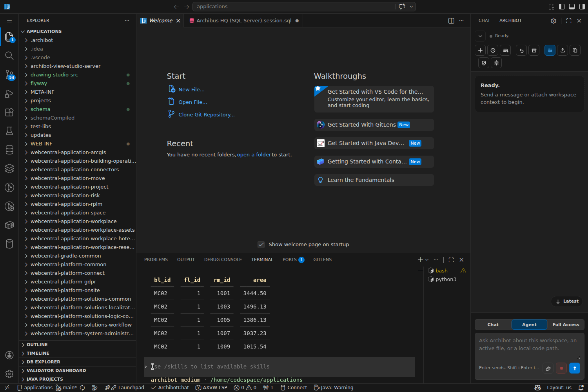Open the Manage gear in the activity bar
The image size is (588, 392).
[9, 374]
